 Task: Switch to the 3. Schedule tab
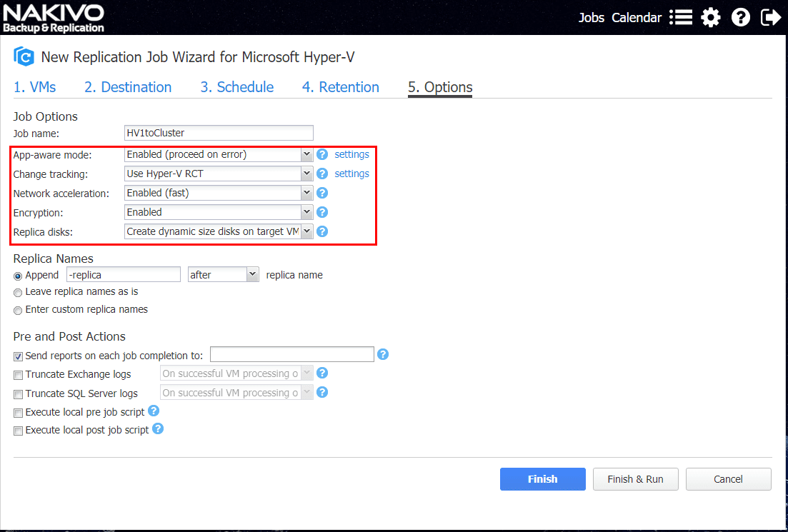point(236,87)
